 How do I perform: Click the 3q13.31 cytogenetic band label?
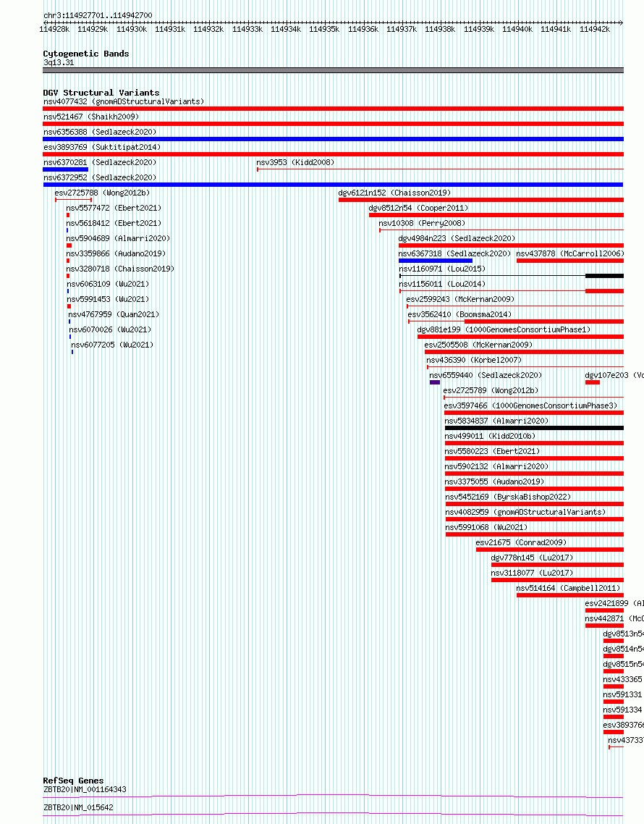[59, 62]
